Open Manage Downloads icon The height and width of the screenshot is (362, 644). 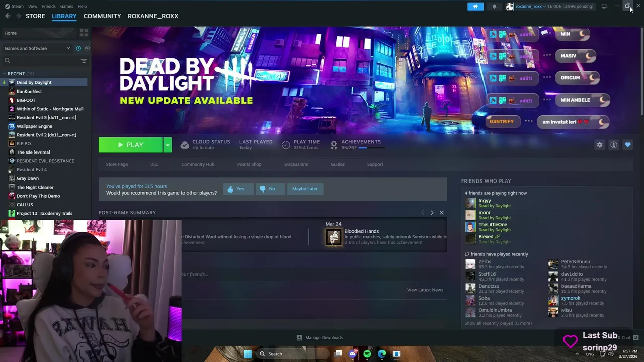(299, 338)
